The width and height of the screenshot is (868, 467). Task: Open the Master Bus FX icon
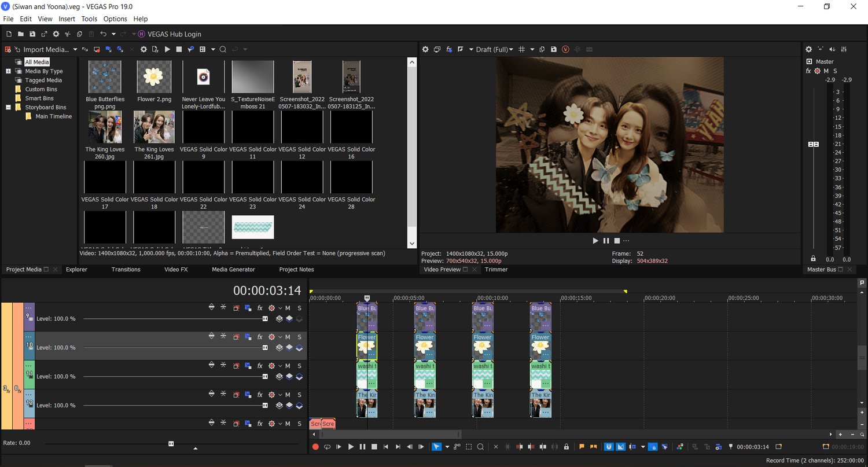(808, 71)
